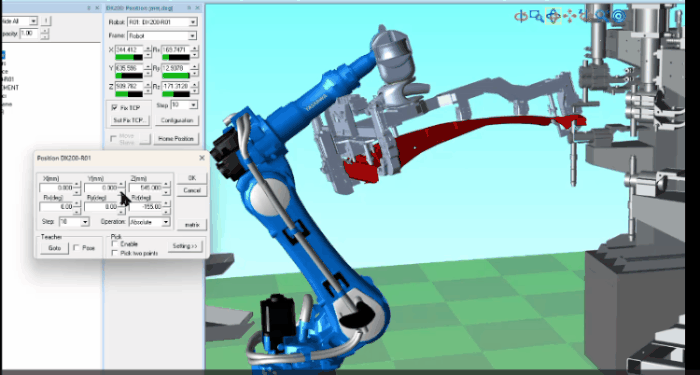Decrease Ry value in DX200 Position panel
Viewport: 700px width, 375px height.
click(x=194, y=73)
